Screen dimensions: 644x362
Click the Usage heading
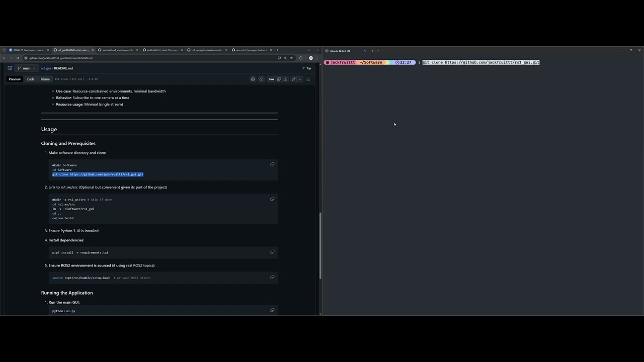tap(49, 129)
